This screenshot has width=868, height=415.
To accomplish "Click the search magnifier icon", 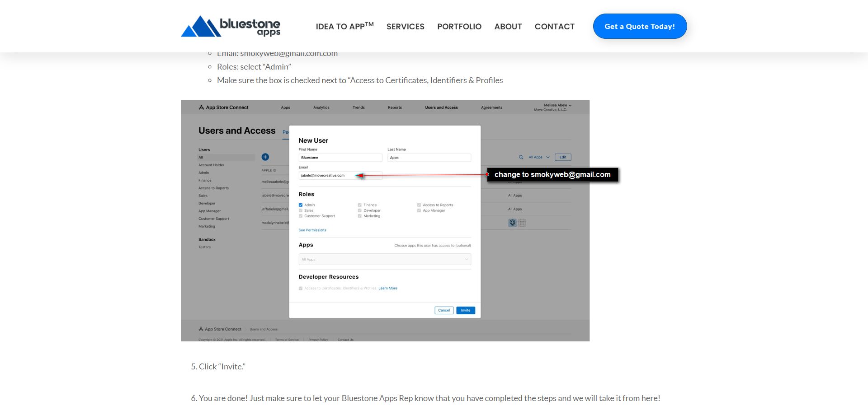I will 521,157.
